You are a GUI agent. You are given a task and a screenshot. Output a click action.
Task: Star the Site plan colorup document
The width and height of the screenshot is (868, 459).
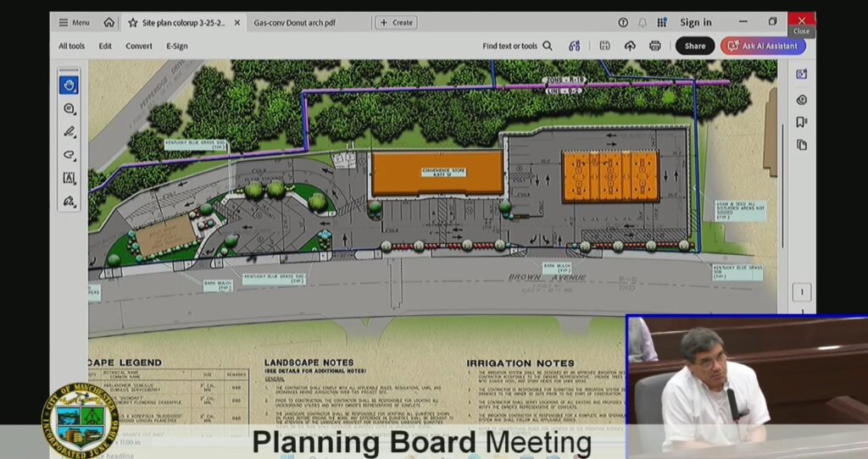coord(133,23)
